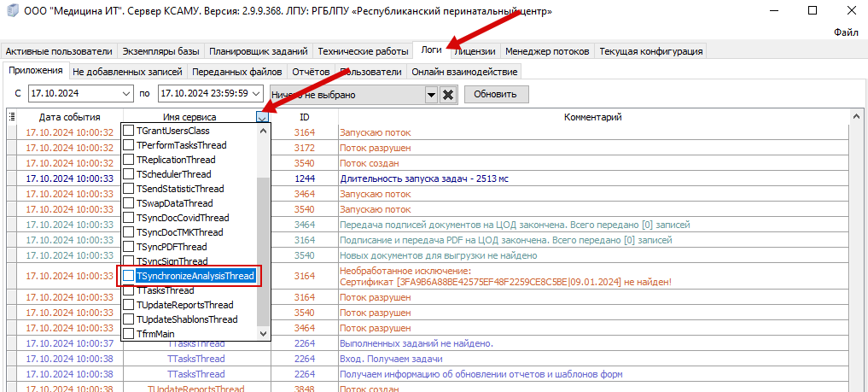The image size is (868, 392).
Task: Tick the TReplicationThread checkbox
Action: click(x=128, y=160)
